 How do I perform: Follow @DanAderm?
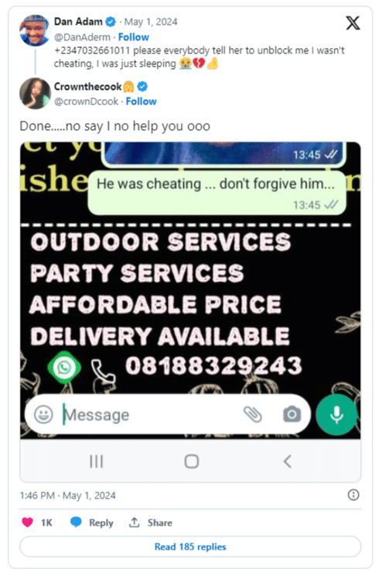click(x=133, y=37)
